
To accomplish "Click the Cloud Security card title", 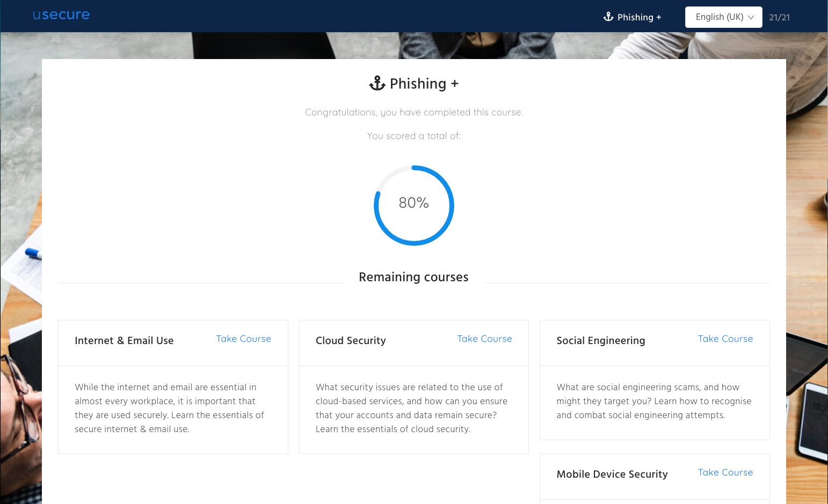I will point(351,340).
